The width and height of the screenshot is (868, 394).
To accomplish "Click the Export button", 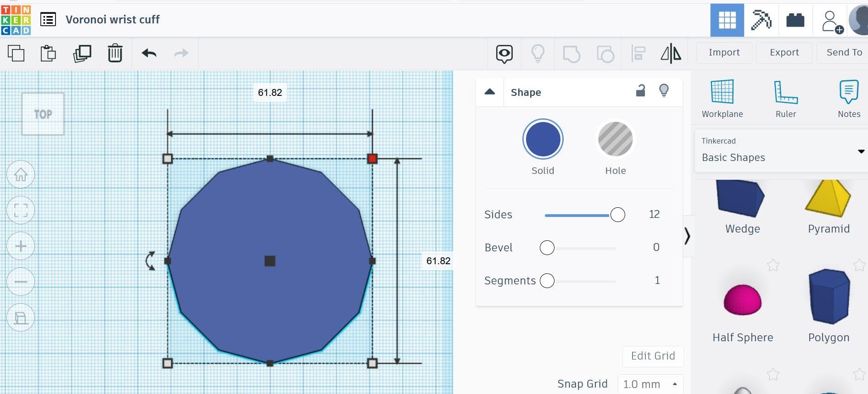I will click(784, 53).
